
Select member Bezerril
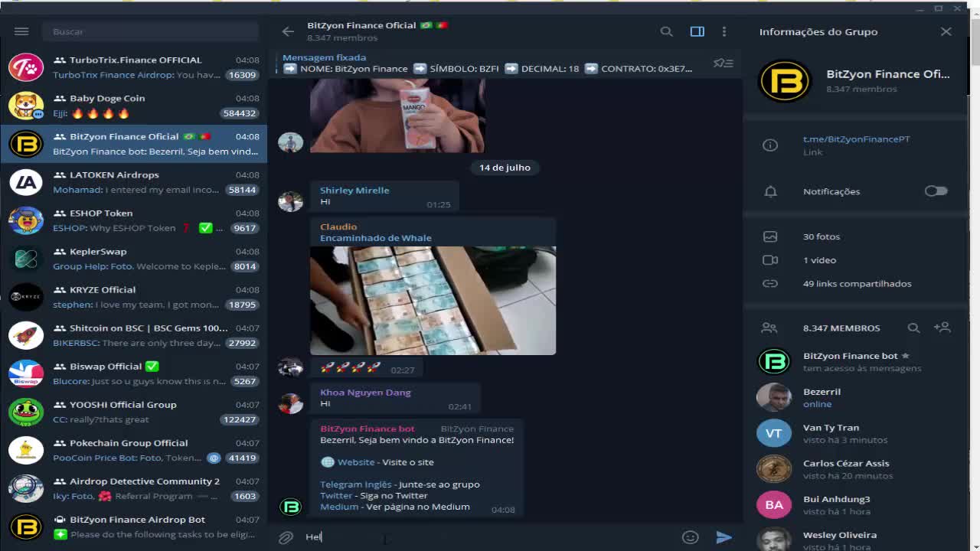tap(856, 397)
